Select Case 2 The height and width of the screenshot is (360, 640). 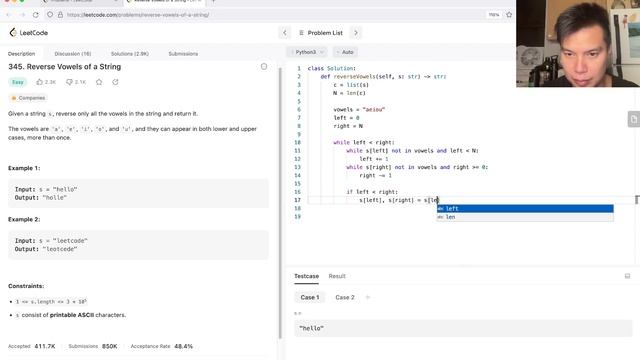coord(345,298)
